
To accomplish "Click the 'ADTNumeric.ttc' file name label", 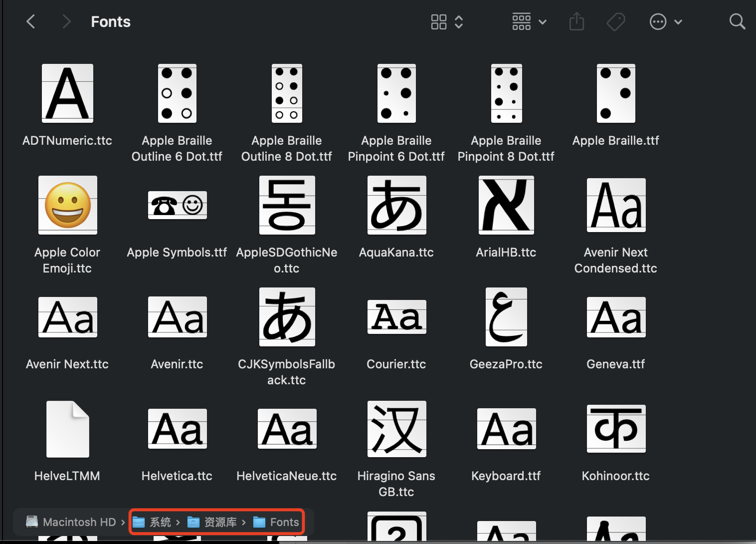I will coord(67,141).
